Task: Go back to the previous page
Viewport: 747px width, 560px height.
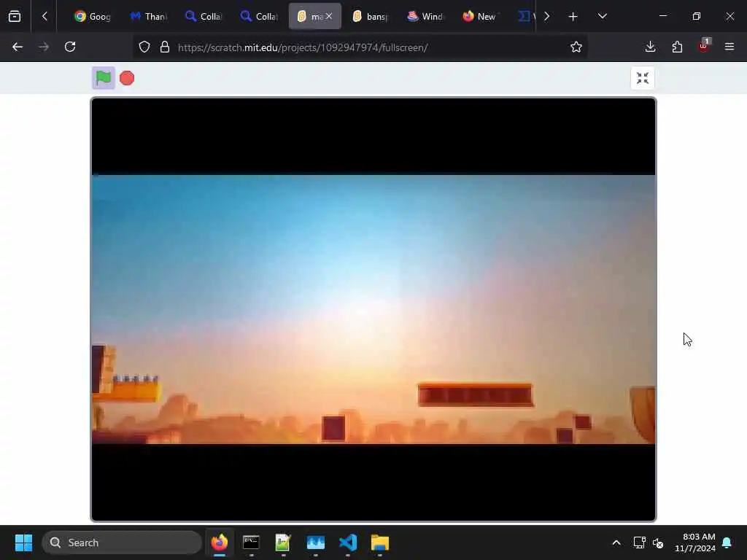Action: click(x=18, y=47)
